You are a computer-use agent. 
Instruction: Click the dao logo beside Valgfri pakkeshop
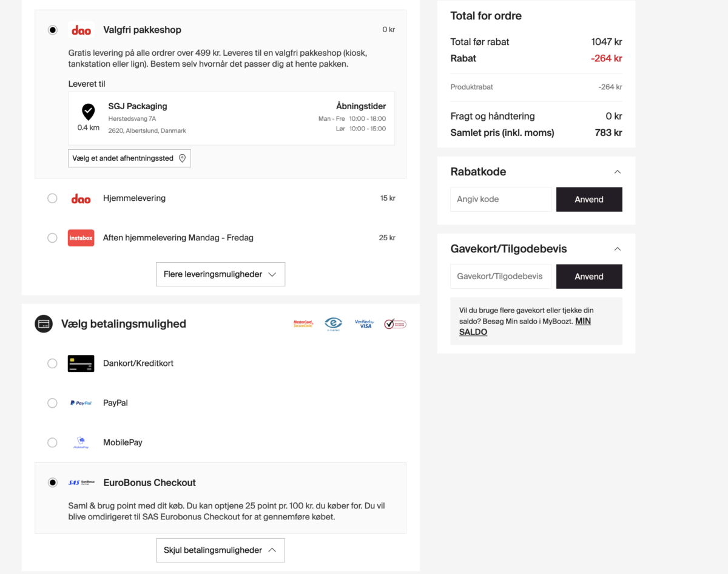(x=81, y=30)
